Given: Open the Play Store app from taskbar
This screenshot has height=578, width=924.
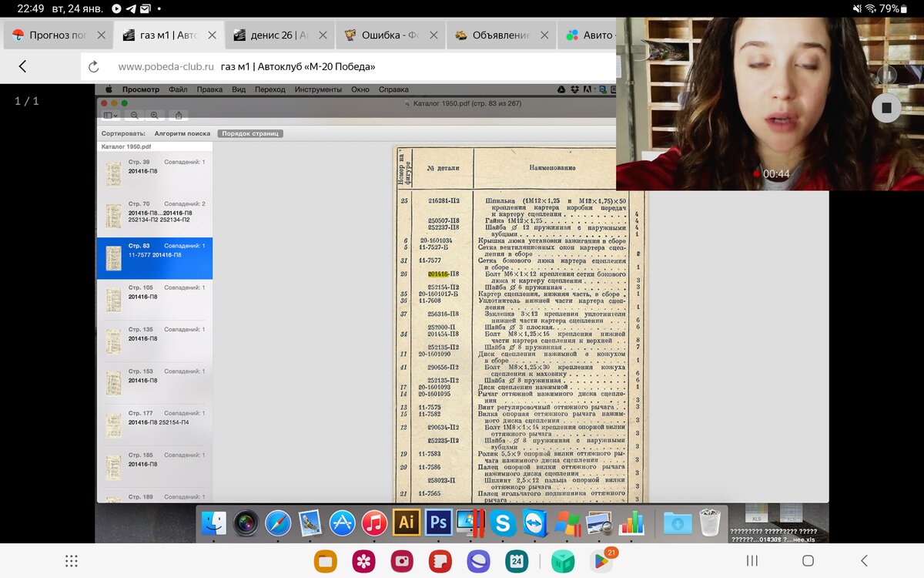Looking at the screenshot, I should click(601, 561).
